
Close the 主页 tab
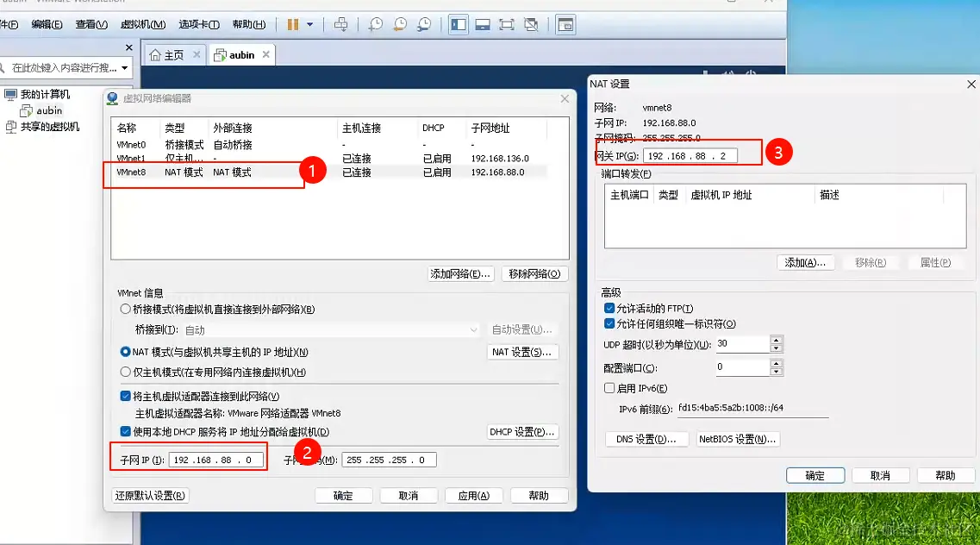pyautogui.click(x=197, y=54)
